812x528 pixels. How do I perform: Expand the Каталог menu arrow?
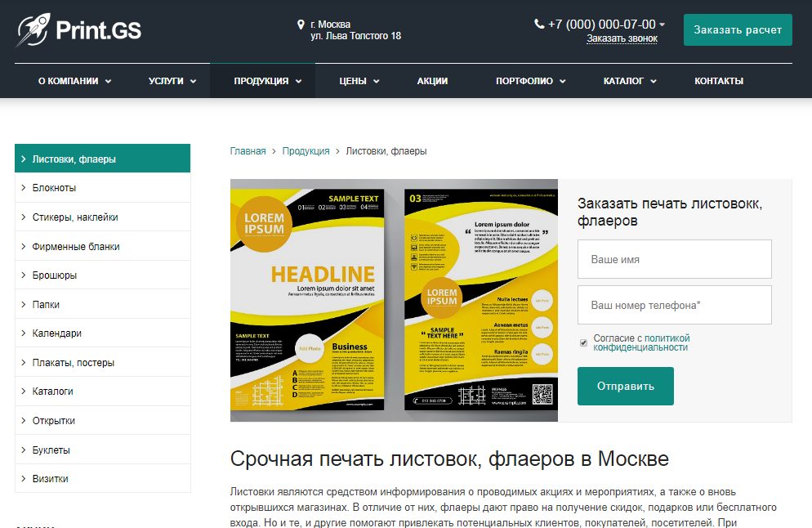(x=654, y=82)
